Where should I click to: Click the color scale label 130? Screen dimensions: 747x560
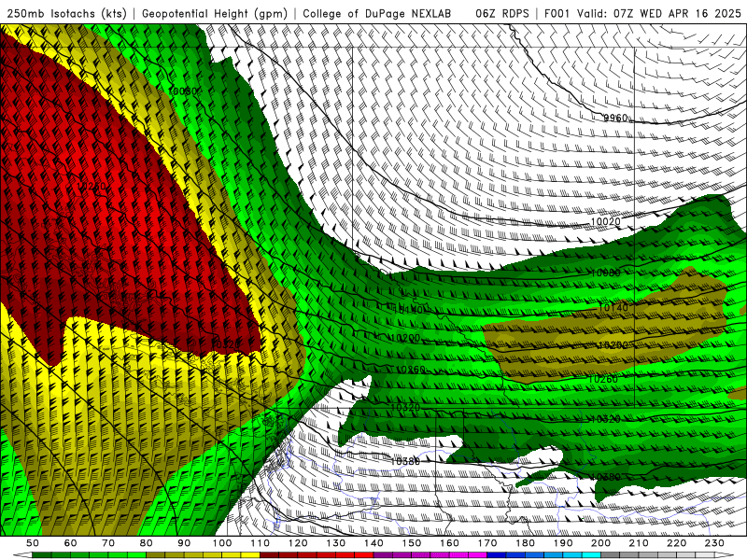pos(336,543)
